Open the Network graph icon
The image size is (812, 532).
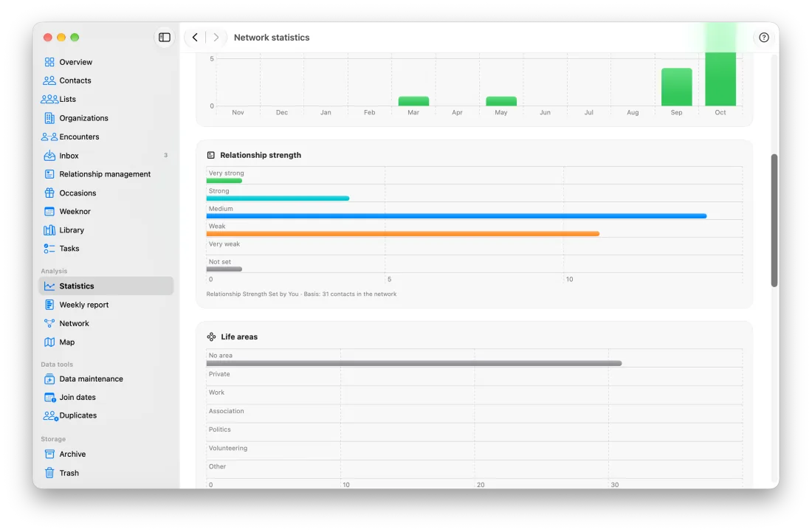pos(49,323)
